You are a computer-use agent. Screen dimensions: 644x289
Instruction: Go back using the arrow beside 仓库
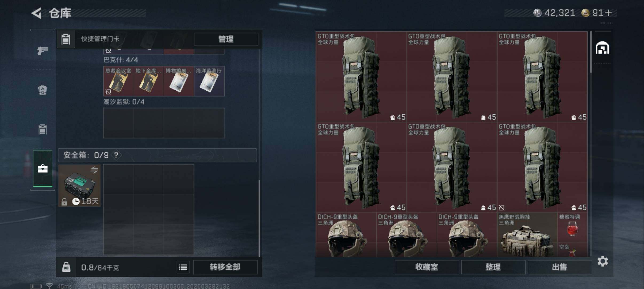(36, 13)
